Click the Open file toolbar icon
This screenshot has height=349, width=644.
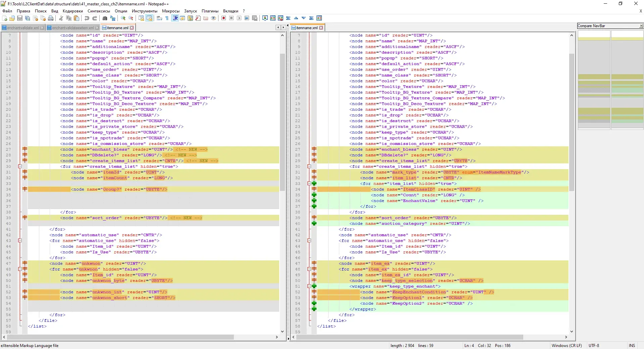(x=12, y=18)
